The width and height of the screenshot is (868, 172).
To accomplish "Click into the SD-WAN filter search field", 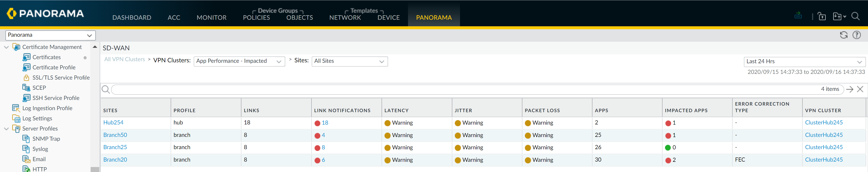I will (465, 90).
